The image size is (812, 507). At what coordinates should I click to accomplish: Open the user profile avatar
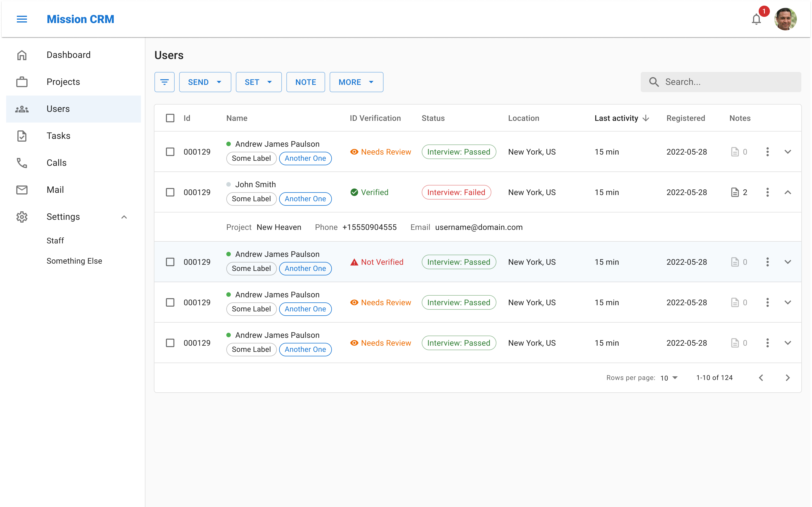(785, 19)
